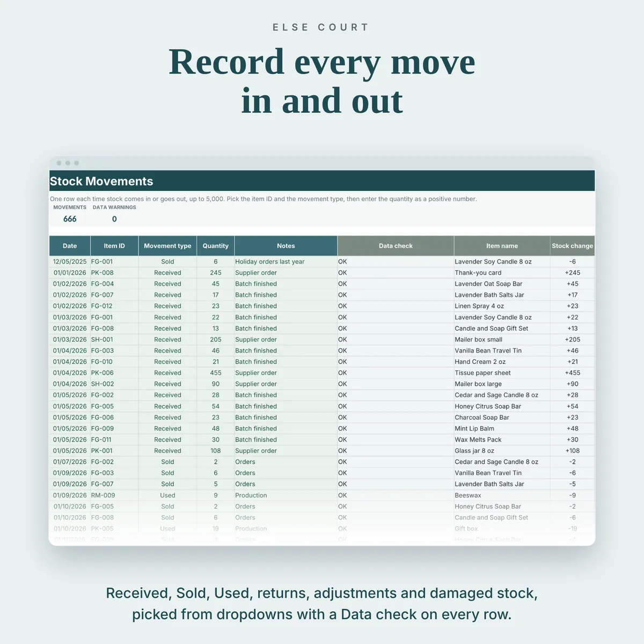Click the Data Warnings value 0

coord(114,219)
